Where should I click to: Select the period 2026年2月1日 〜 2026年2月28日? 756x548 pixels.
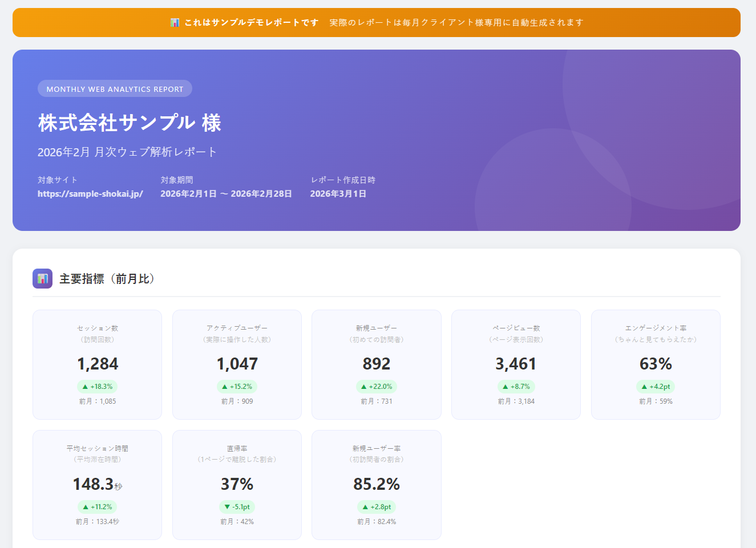point(226,194)
